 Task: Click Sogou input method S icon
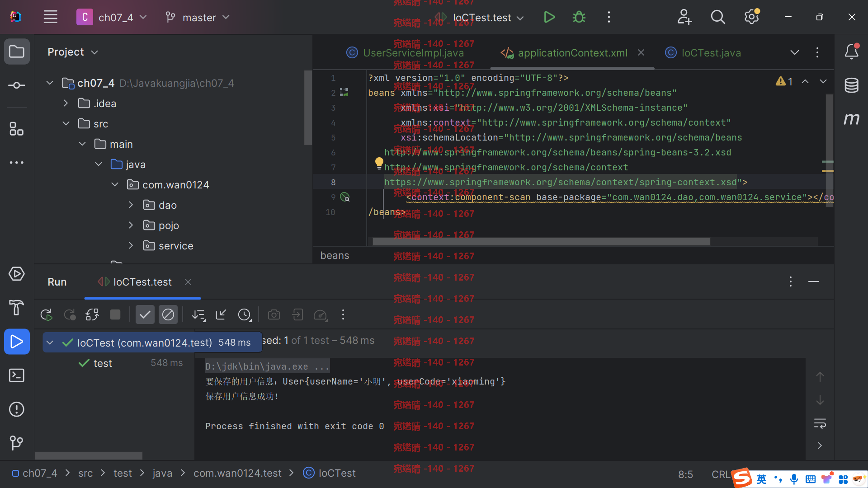[x=742, y=478]
